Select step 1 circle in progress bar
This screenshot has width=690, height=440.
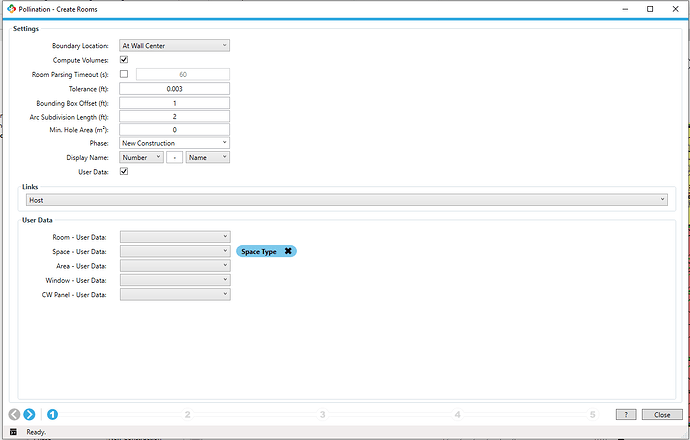point(52,414)
